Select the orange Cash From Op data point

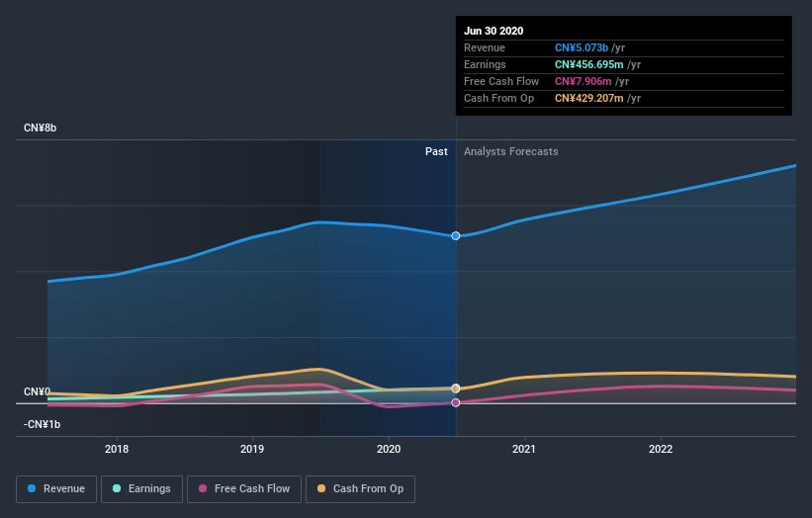456,388
